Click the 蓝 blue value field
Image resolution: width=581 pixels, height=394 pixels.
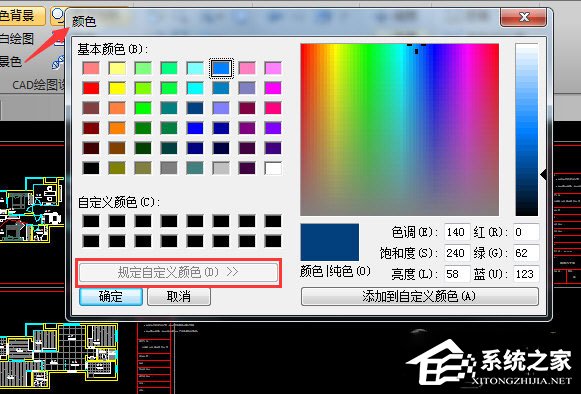(x=526, y=274)
